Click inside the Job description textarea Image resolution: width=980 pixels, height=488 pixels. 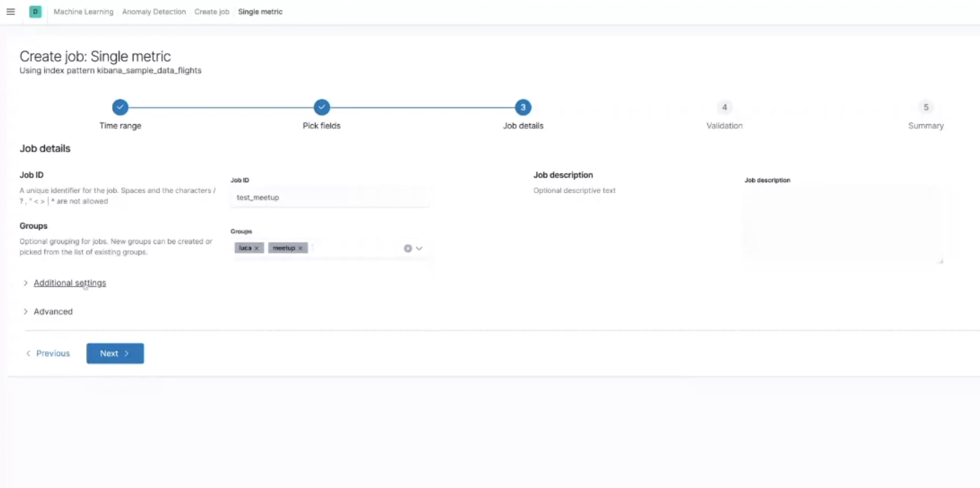point(843,224)
